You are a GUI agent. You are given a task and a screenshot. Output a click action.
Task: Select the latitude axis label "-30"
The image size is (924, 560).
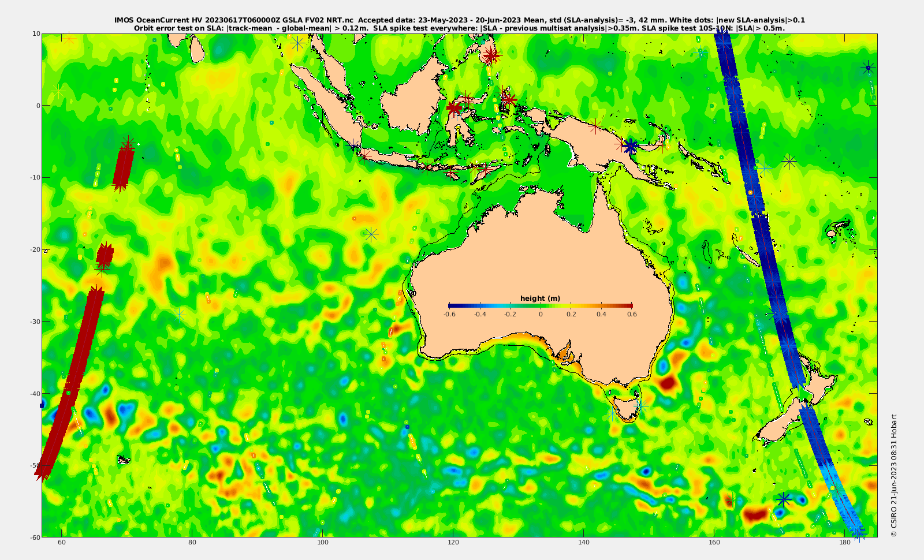34,322
